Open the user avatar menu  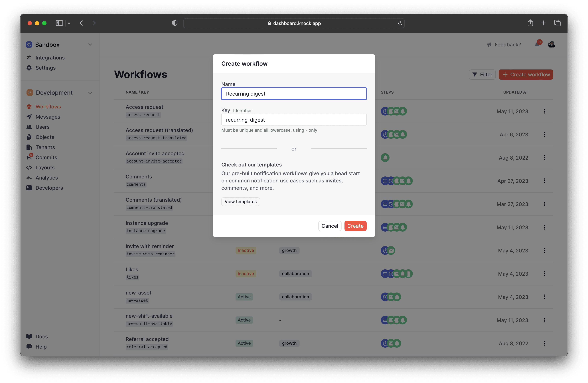pos(551,44)
